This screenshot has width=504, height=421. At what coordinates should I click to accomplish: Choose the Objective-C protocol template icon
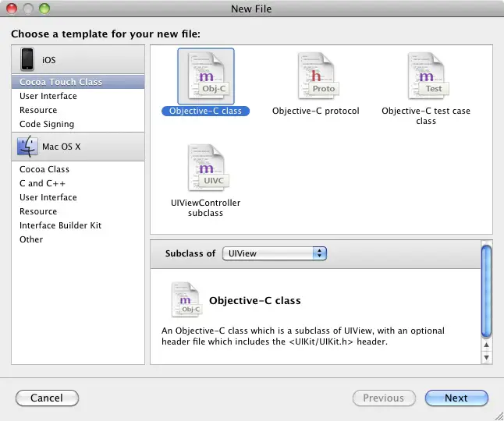coord(316,76)
